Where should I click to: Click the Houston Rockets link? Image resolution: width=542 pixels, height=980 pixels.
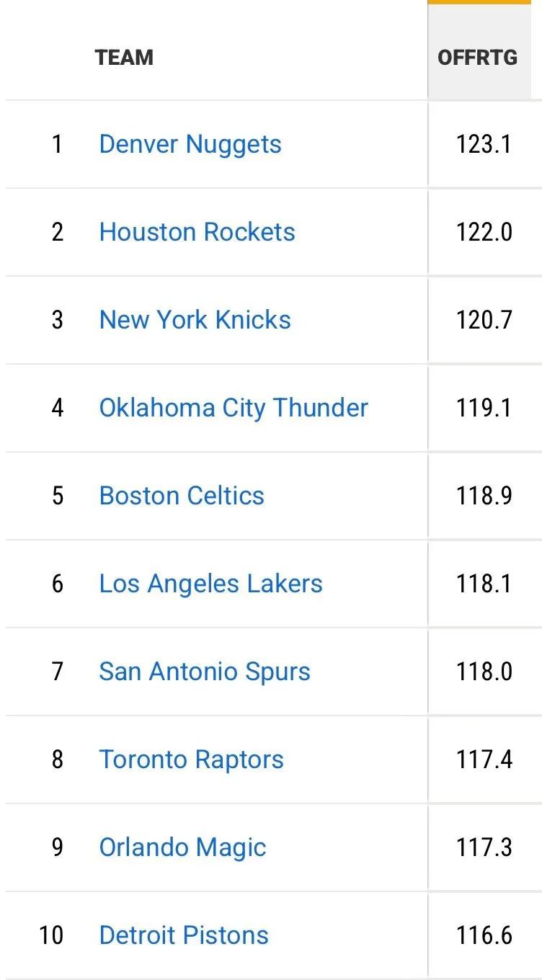click(x=197, y=232)
